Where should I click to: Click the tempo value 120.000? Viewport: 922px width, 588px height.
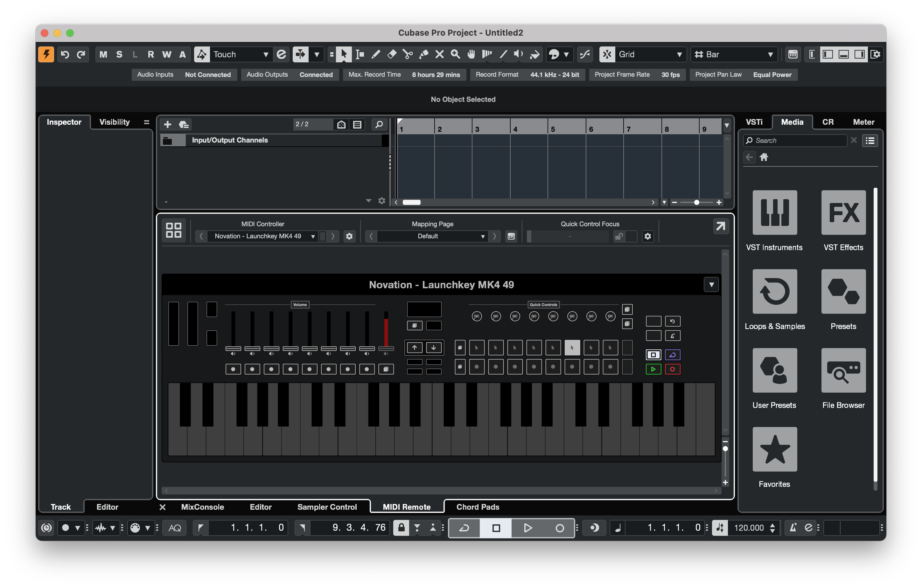749,528
